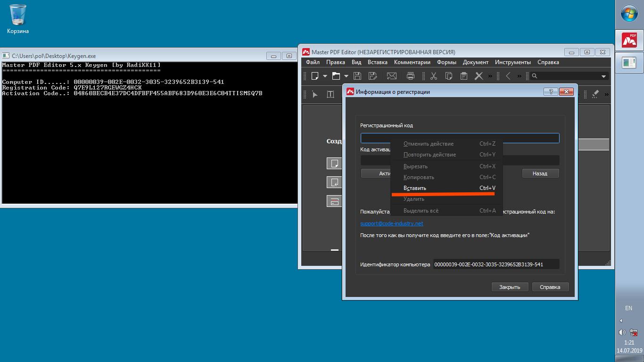Viewport: 644px width, 362px height.
Task: Click the Keygen console taskbar icon
Action: [x=629, y=62]
